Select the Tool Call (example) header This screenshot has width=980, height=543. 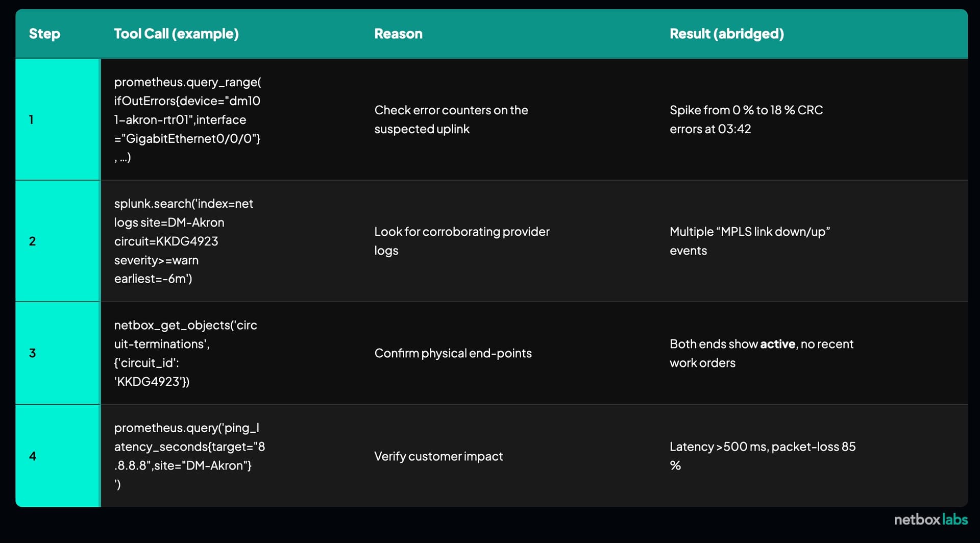(176, 34)
